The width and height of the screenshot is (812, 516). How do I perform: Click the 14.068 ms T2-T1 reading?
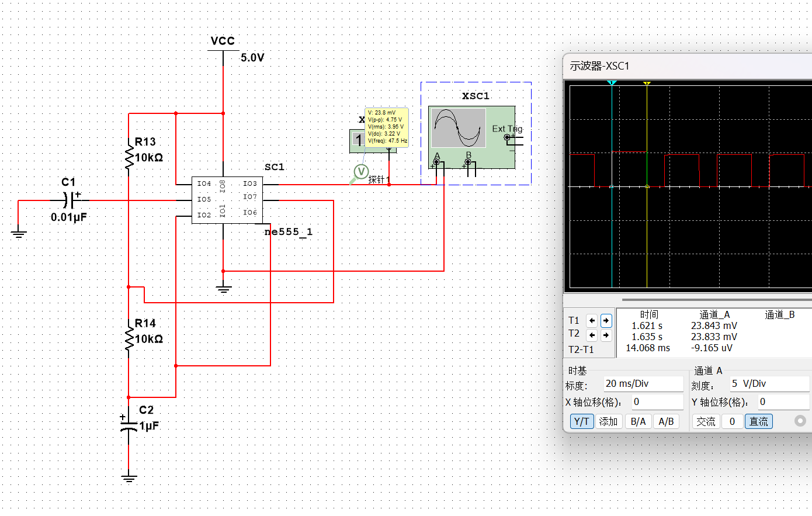648,348
